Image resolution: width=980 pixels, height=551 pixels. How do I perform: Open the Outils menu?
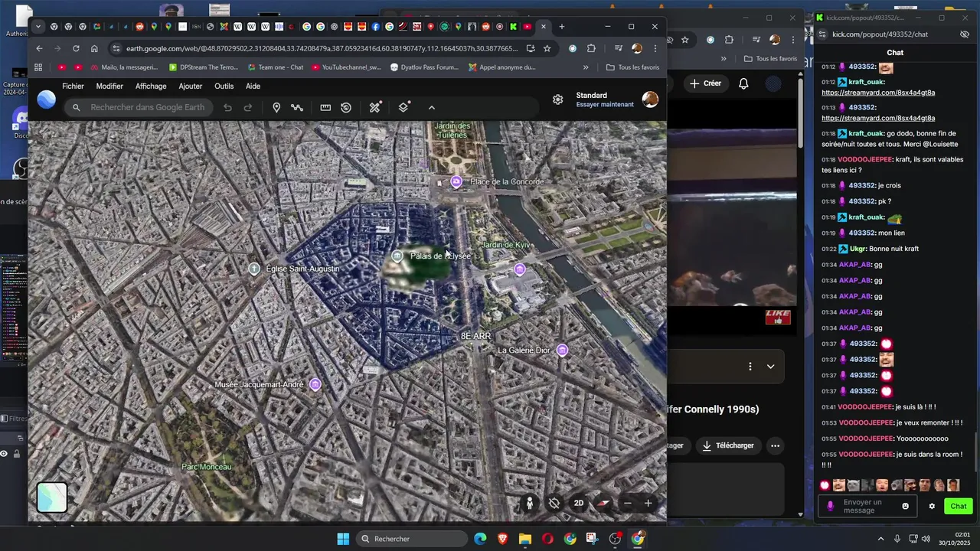coord(224,86)
